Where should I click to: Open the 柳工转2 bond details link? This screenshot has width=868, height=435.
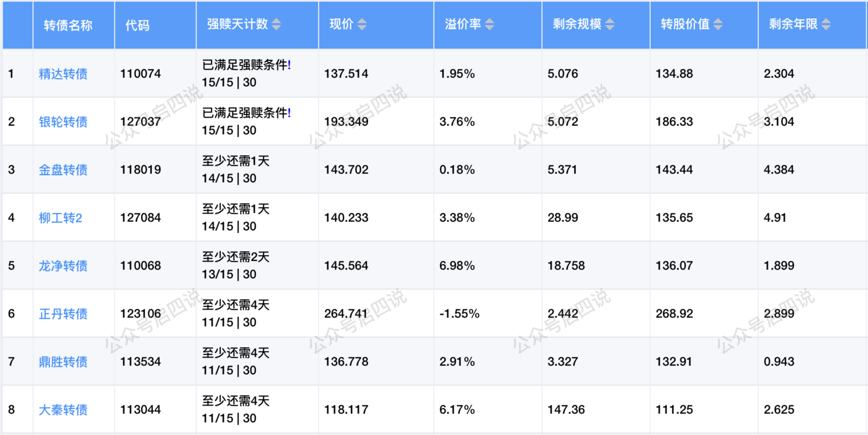pos(61,218)
